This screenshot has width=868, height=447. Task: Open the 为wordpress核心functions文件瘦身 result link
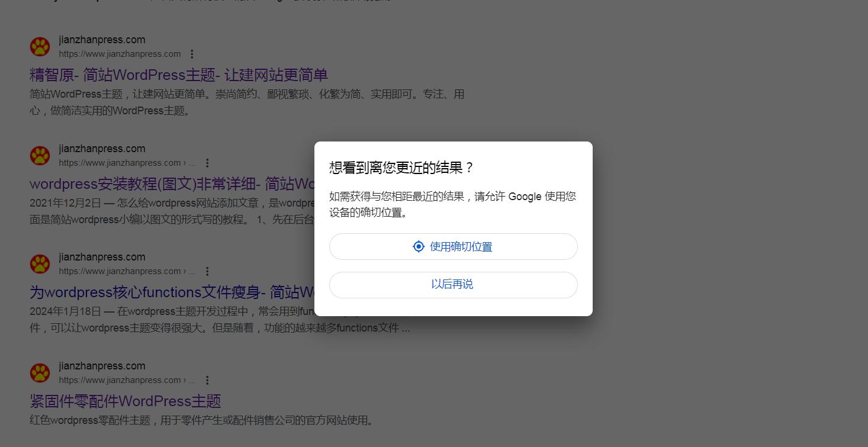coord(172,292)
